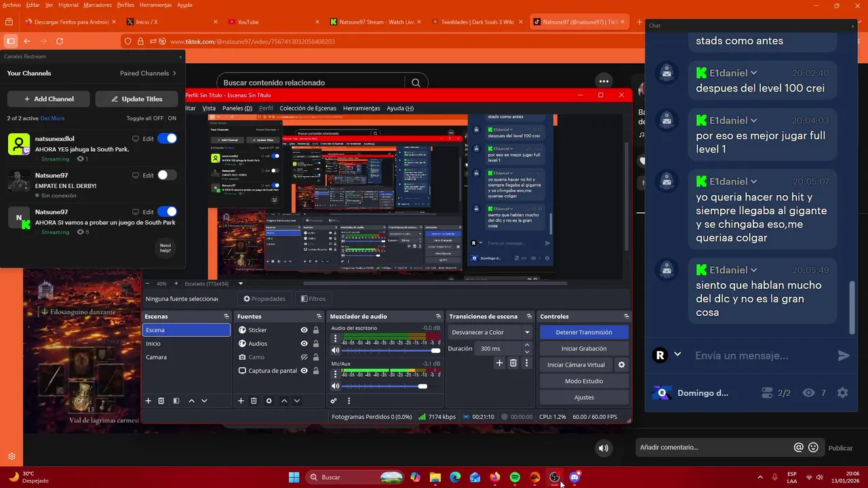Viewport: 868px width, 488px height.
Task: Open the Restream chat settings gear
Action: click(842, 392)
